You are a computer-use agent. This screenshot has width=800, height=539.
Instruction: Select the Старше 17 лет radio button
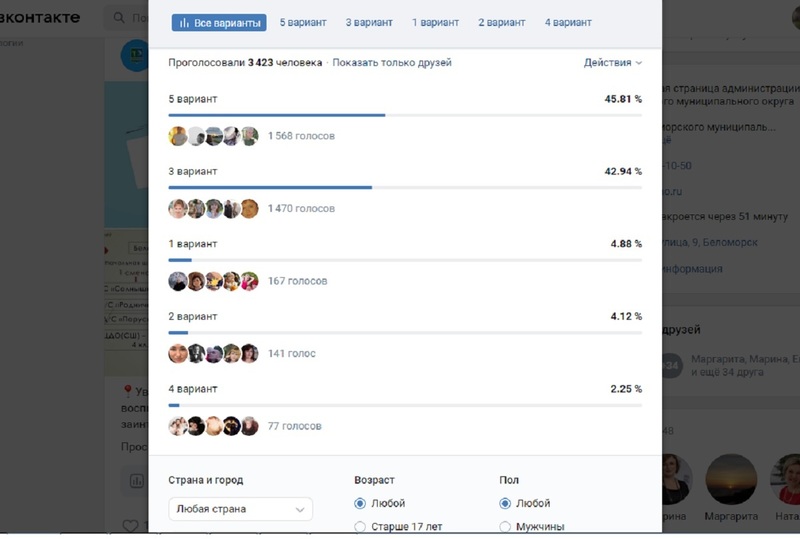click(361, 526)
